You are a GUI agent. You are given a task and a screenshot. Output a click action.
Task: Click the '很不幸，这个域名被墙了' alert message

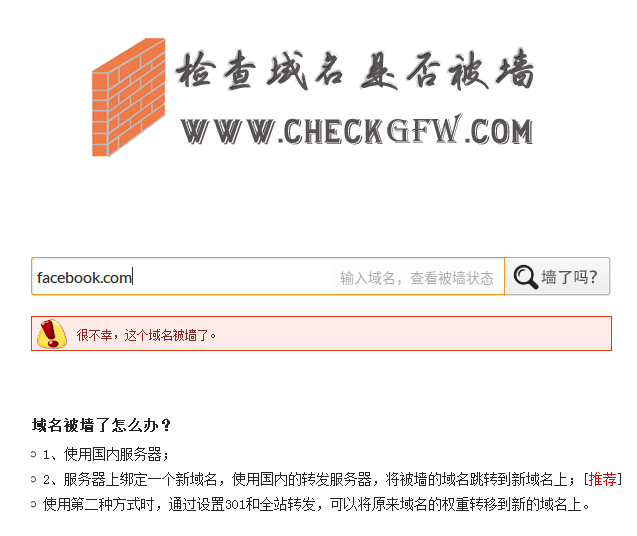click(146, 335)
